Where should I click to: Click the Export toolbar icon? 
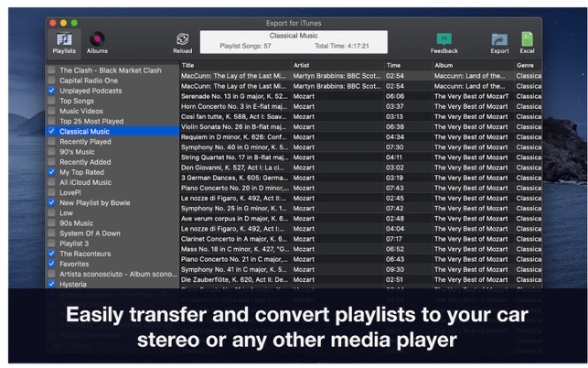click(x=499, y=39)
